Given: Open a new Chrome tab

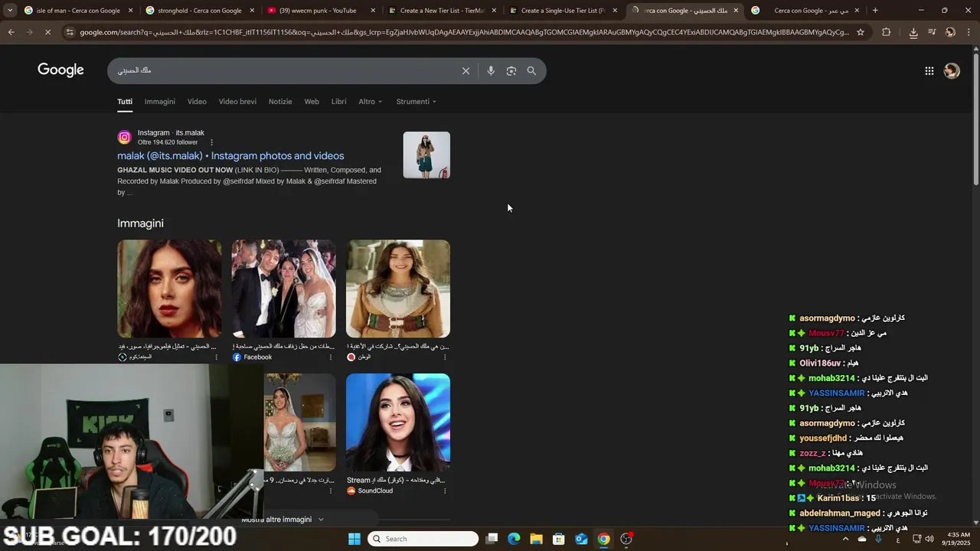Looking at the screenshot, I should (875, 11).
